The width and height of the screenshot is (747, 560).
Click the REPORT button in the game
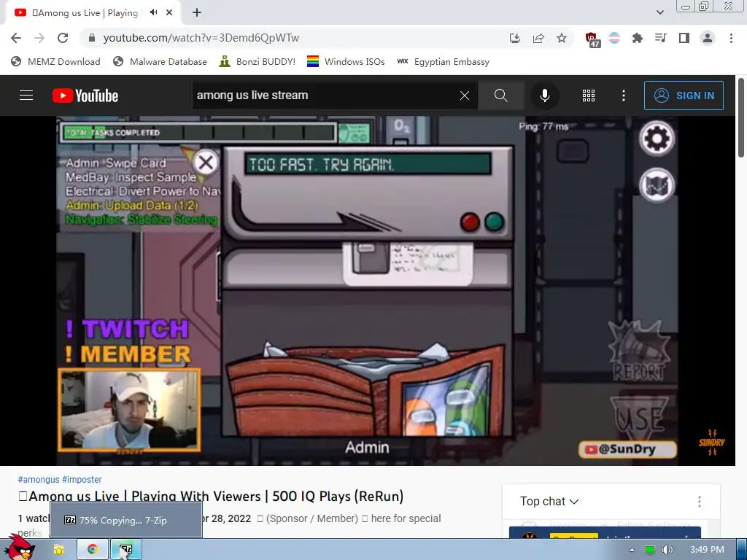click(x=638, y=351)
